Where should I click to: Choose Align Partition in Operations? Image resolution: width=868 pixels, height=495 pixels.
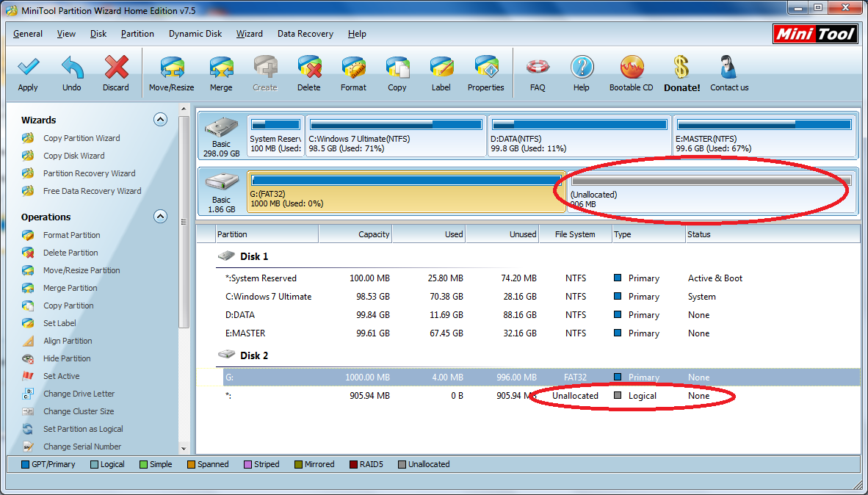pyautogui.click(x=68, y=341)
